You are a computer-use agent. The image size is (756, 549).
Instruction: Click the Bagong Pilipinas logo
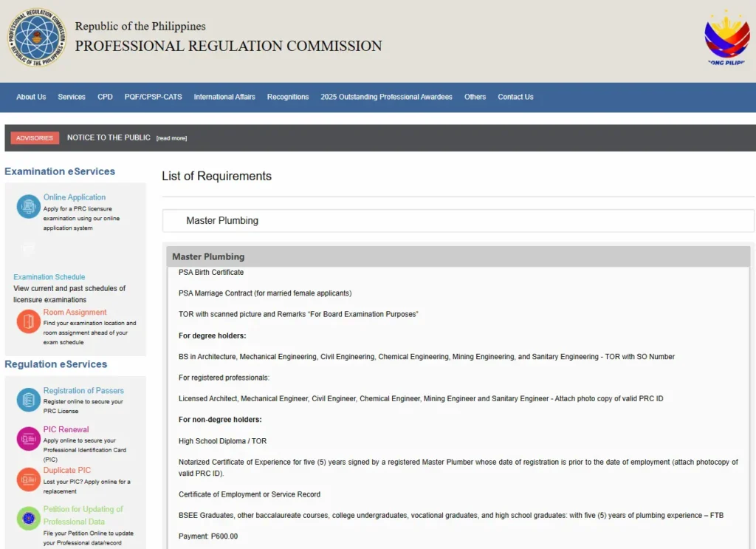726,38
